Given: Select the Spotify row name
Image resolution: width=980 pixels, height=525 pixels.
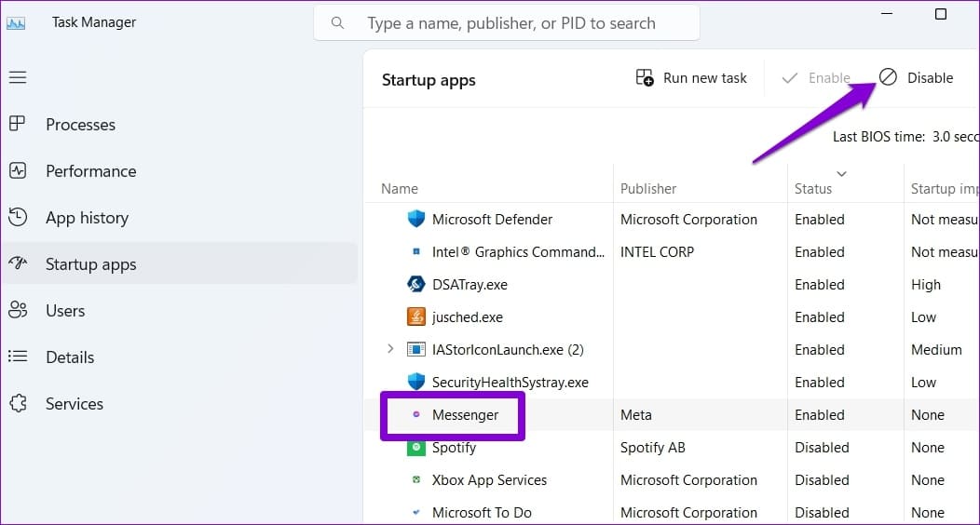Looking at the screenshot, I should [x=455, y=448].
